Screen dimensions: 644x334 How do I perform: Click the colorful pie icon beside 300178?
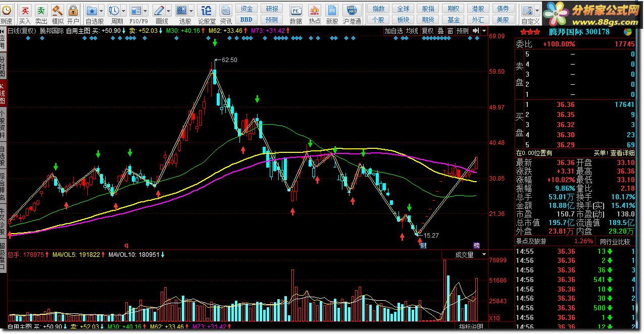(628, 31)
